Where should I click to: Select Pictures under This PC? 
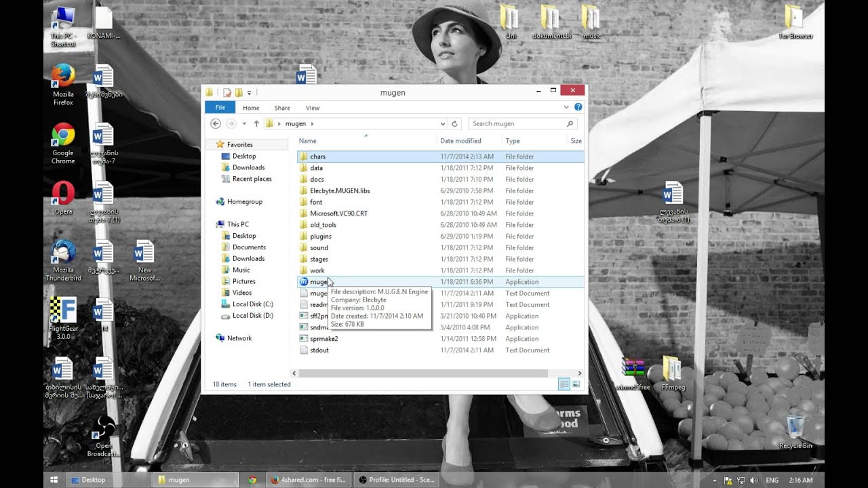click(243, 281)
